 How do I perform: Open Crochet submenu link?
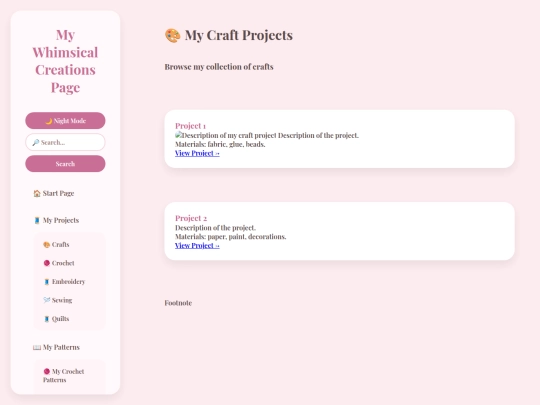pos(59,263)
